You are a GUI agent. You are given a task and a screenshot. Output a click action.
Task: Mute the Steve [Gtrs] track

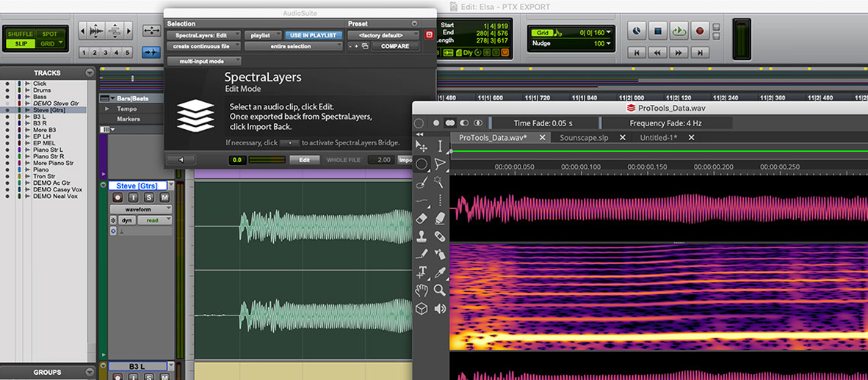click(x=164, y=197)
